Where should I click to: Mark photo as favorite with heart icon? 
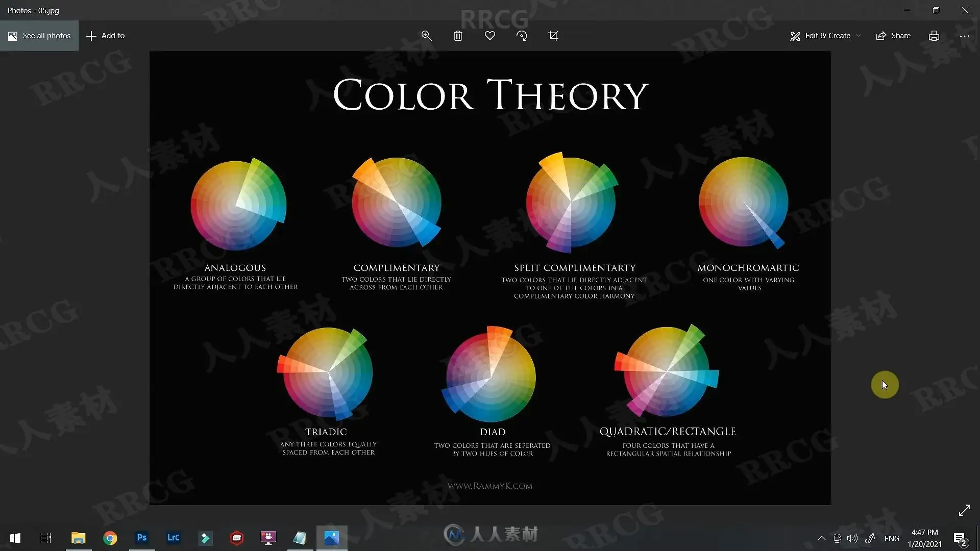(490, 36)
